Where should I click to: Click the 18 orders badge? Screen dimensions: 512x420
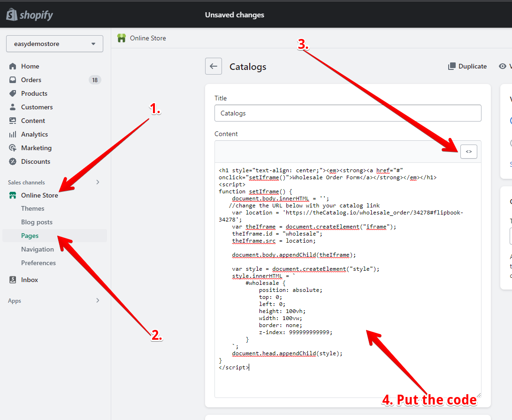[95, 80]
